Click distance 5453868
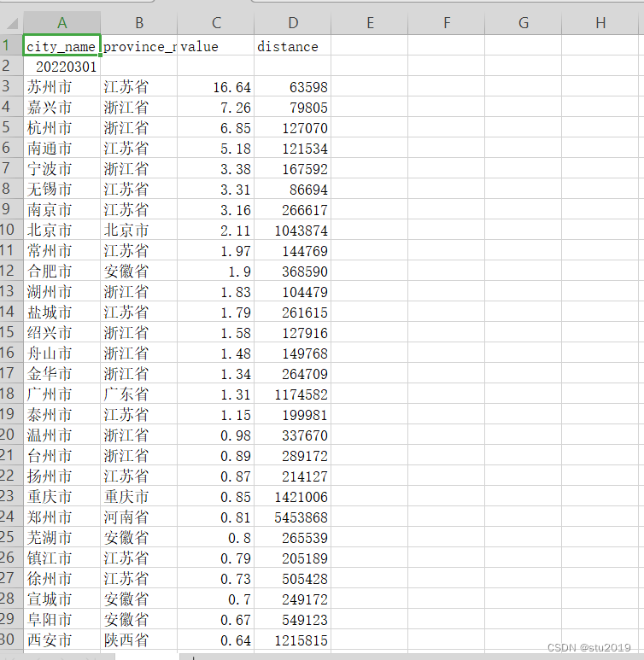644x660 pixels. click(x=293, y=517)
